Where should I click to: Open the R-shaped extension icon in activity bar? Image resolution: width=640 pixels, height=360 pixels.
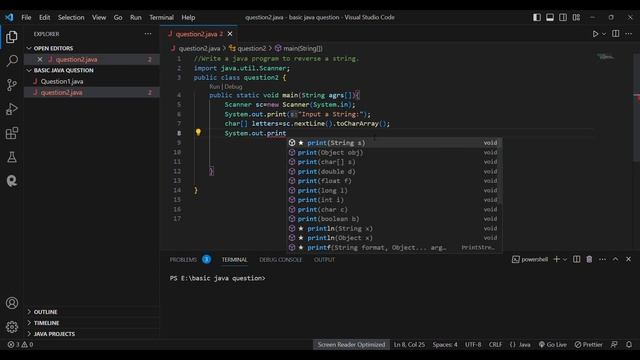(x=12, y=181)
